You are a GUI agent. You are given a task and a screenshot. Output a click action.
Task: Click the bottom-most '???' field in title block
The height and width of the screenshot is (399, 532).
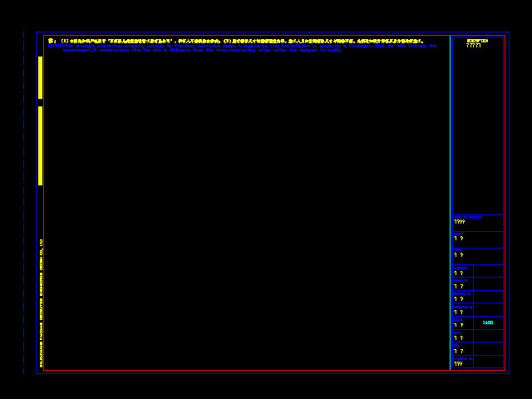[458, 363]
